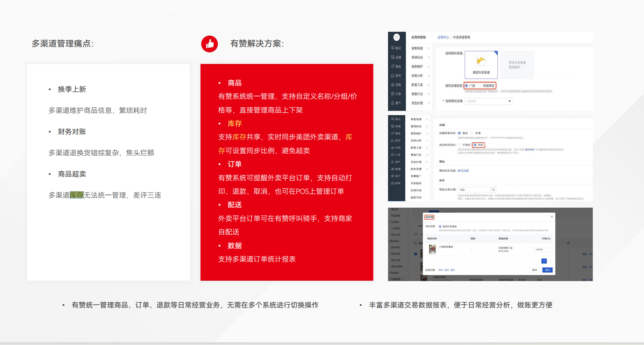Viewport: 644px width, 345px height.
Task: Click the red thumbs-up icon beside 有赞解决方案
Action: pos(209,44)
